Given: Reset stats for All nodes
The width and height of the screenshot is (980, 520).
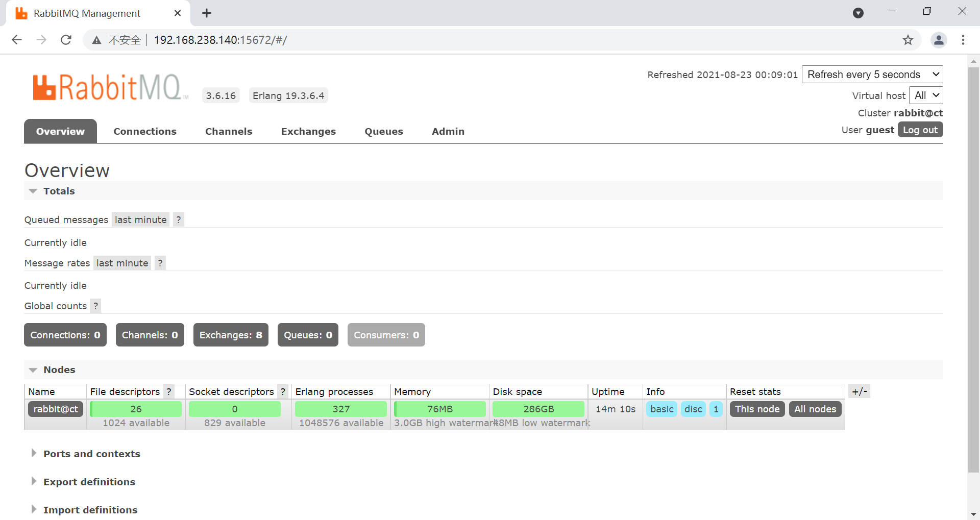Looking at the screenshot, I should [x=815, y=409].
